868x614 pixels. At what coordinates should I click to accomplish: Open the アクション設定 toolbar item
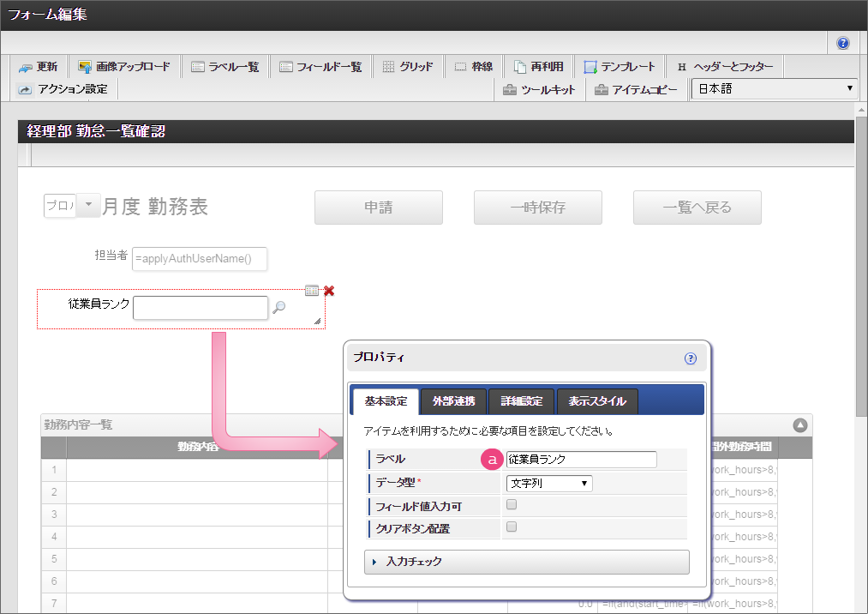click(64, 89)
